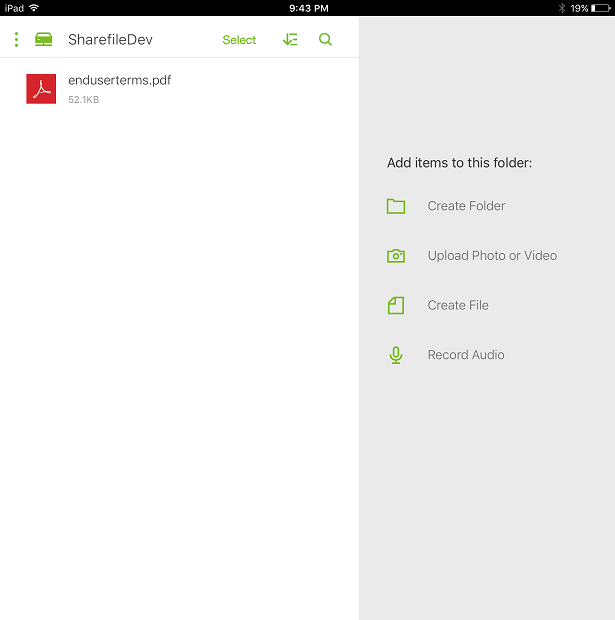Tap the Bluetooth status icon
The width and height of the screenshot is (615, 620).
(x=562, y=8)
